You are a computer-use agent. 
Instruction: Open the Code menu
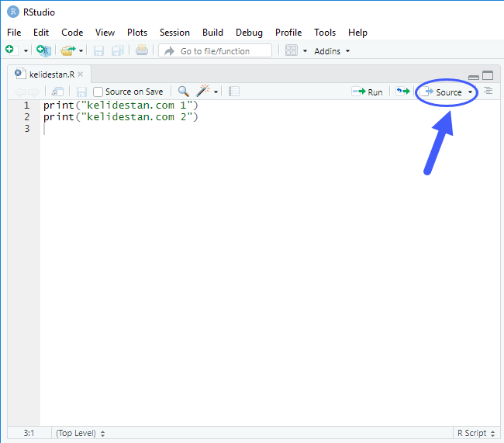(72, 33)
